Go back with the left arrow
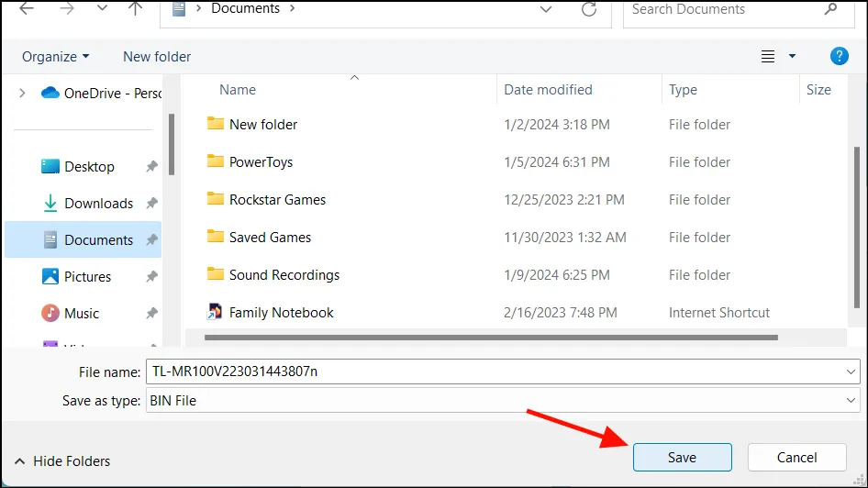This screenshot has height=488, width=868. tap(27, 9)
